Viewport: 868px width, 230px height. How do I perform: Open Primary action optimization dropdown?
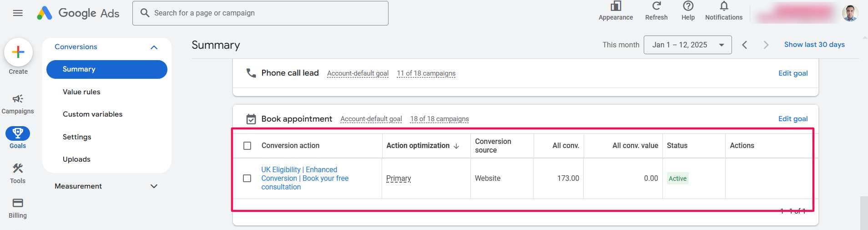(399, 178)
